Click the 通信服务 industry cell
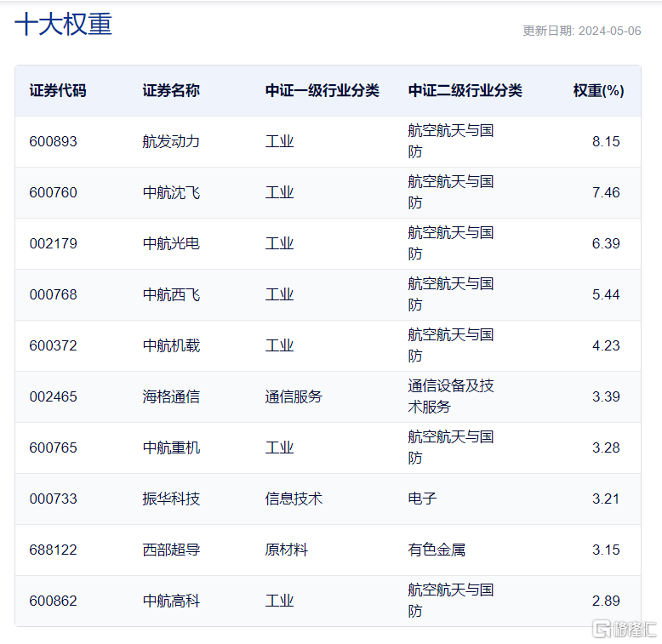This screenshot has height=644, width=662. click(294, 396)
